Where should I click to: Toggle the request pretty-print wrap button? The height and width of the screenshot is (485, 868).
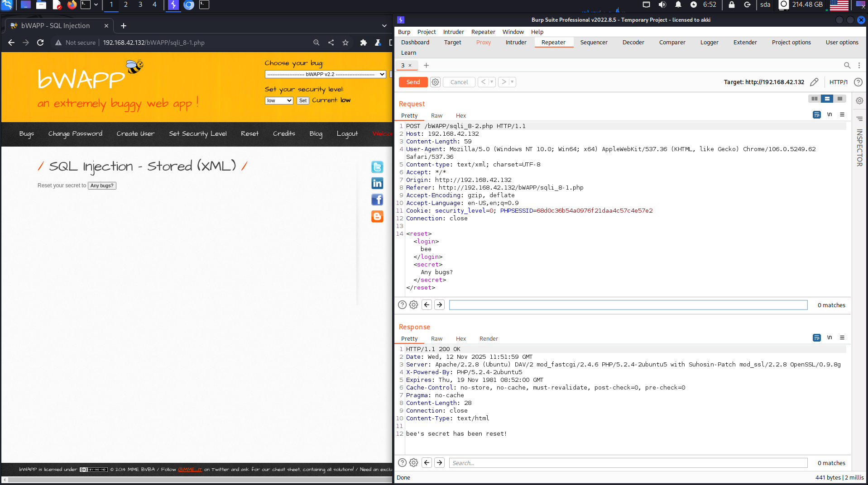[816, 115]
